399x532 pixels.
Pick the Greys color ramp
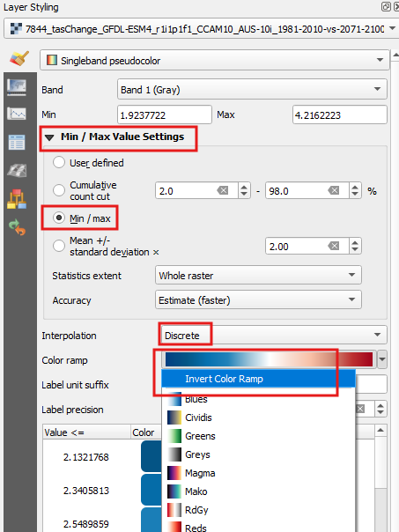(258, 454)
